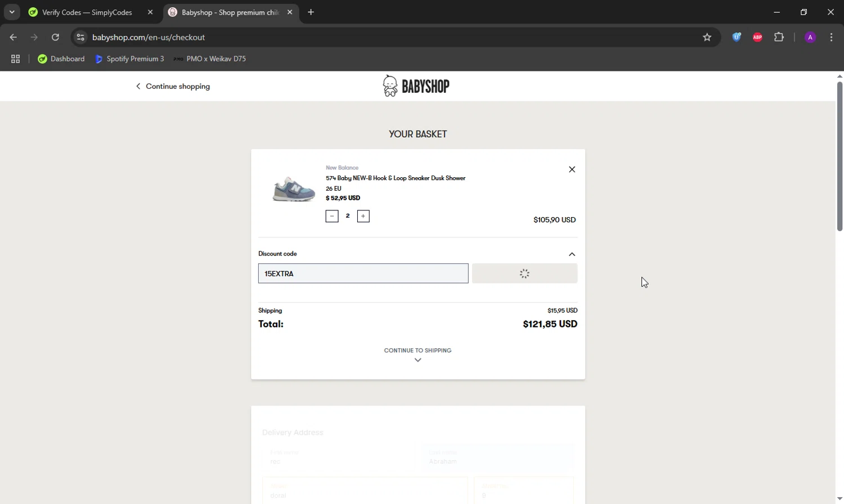Click the page vertical scrollbar

(x=839, y=156)
